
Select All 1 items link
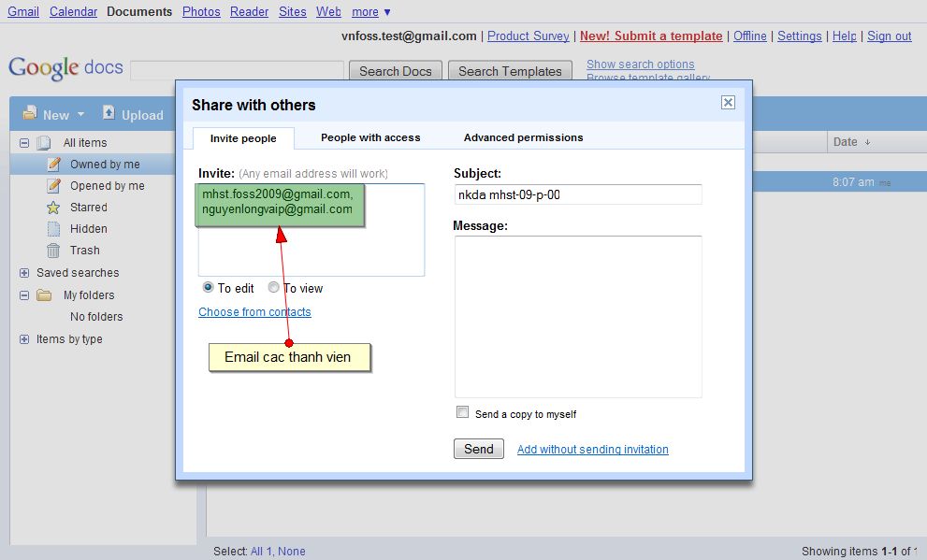click(261, 552)
